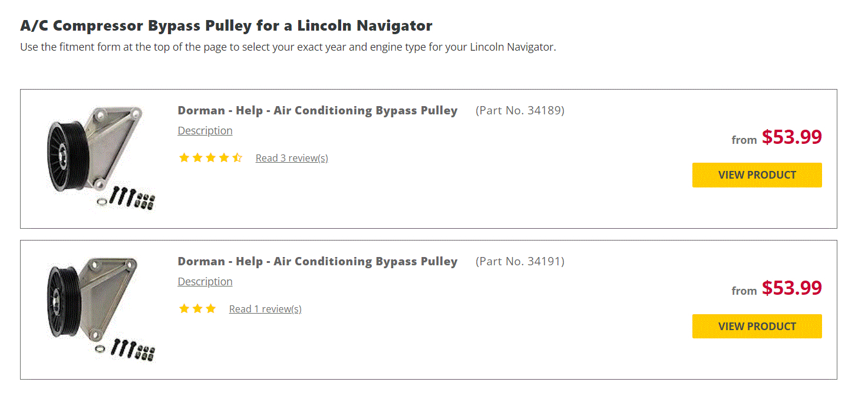Click the $53.99 price on part 34191
Image resolution: width=868 pixels, height=405 pixels.
[791, 288]
